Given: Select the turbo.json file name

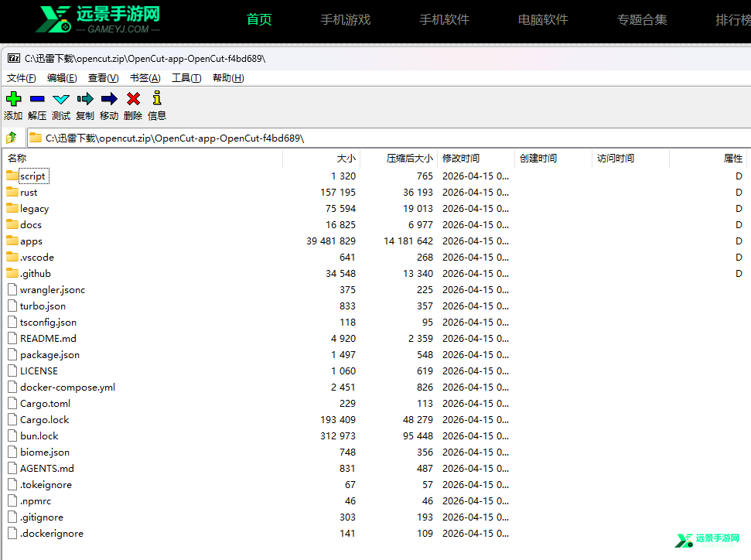Looking at the screenshot, I should 43,306.
